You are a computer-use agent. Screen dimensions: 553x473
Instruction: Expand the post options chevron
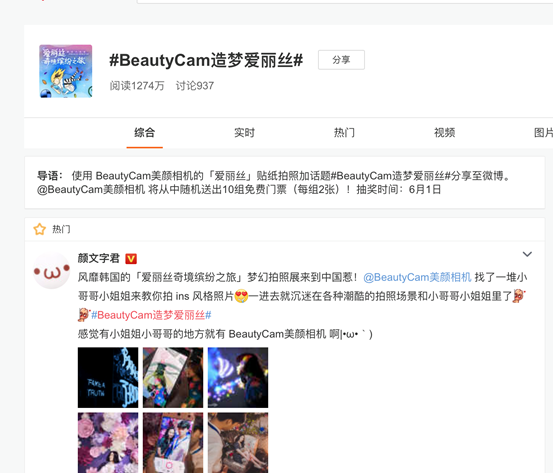coord(527,254)
